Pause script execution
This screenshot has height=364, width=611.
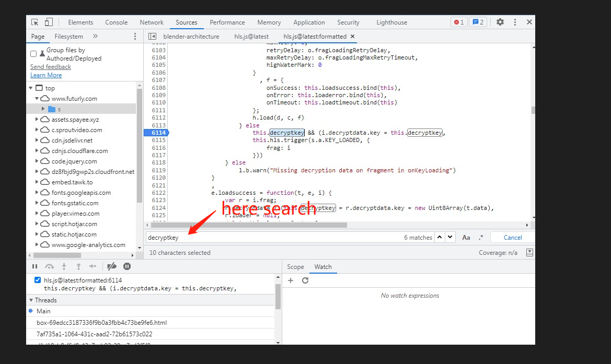click(x=34, y=266)
